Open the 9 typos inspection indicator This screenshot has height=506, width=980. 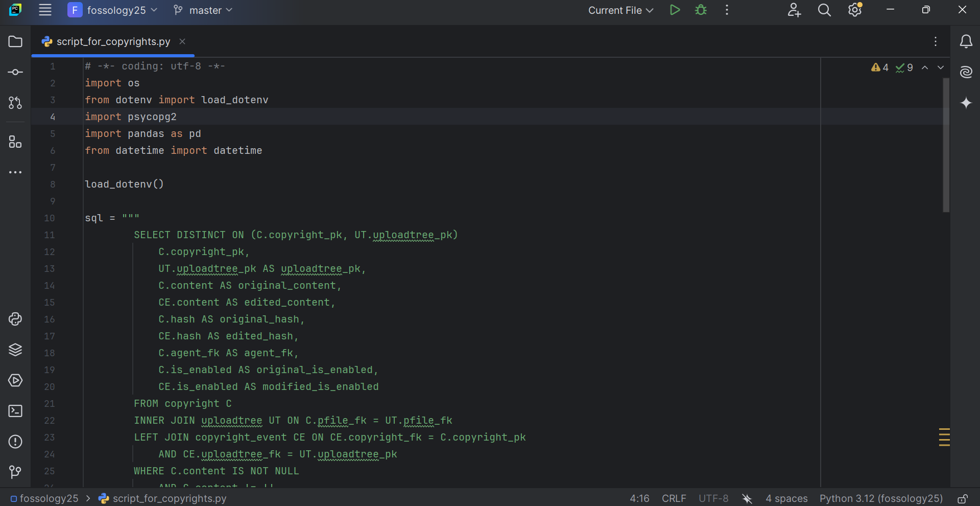(904, 67)
